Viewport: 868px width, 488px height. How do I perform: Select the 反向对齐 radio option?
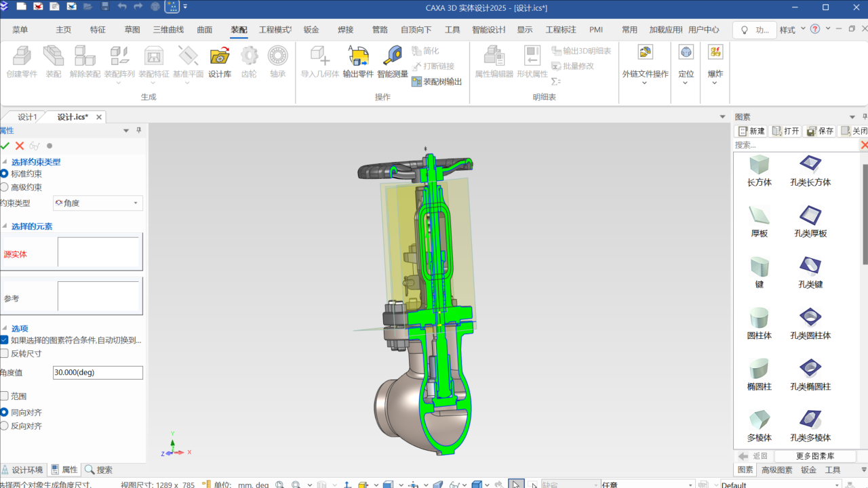(5, 426)
